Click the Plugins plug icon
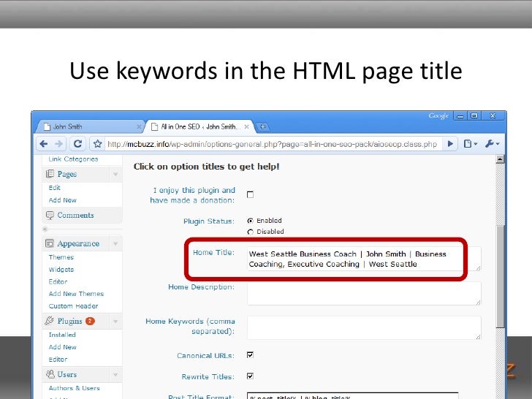532x399 pixels. (50, 321)
